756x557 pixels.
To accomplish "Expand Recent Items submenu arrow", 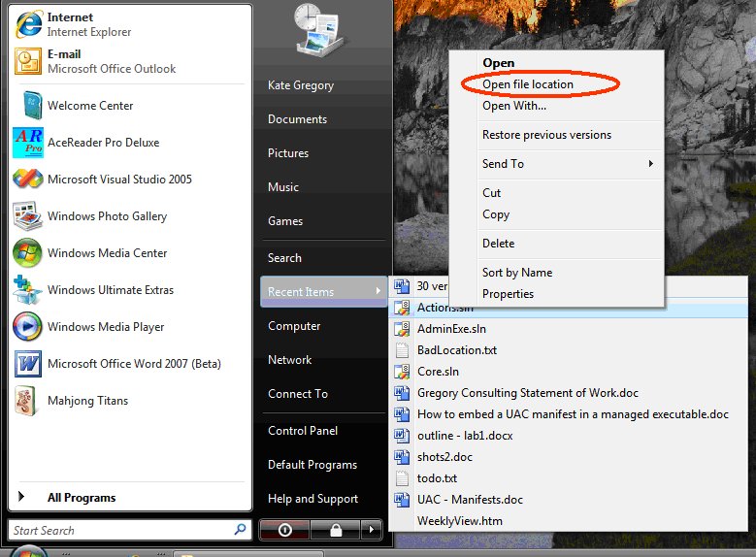I will (x=378, y=291).
